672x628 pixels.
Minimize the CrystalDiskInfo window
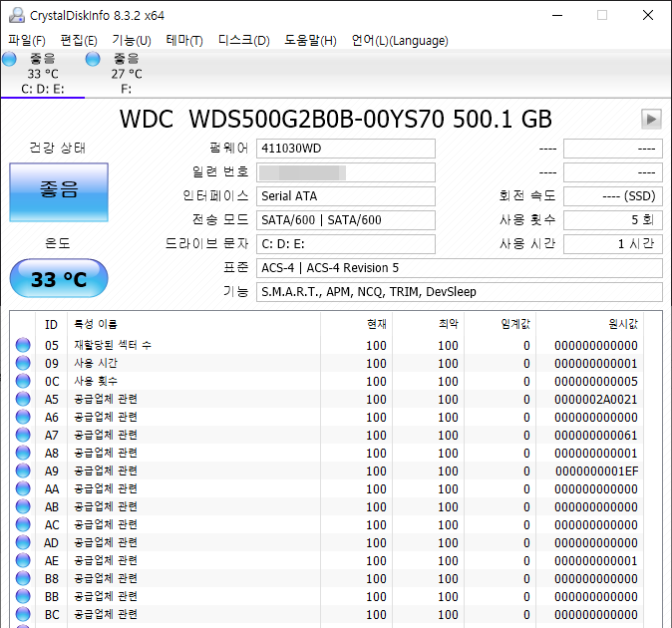(x=557, y=15)
